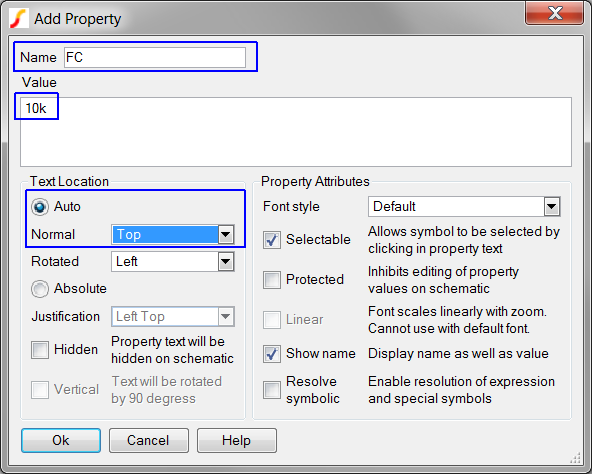The height and width of the screenshot is (474, 592).
Task: Click the resize grip at the dialog corner
Action: point(575,458)
